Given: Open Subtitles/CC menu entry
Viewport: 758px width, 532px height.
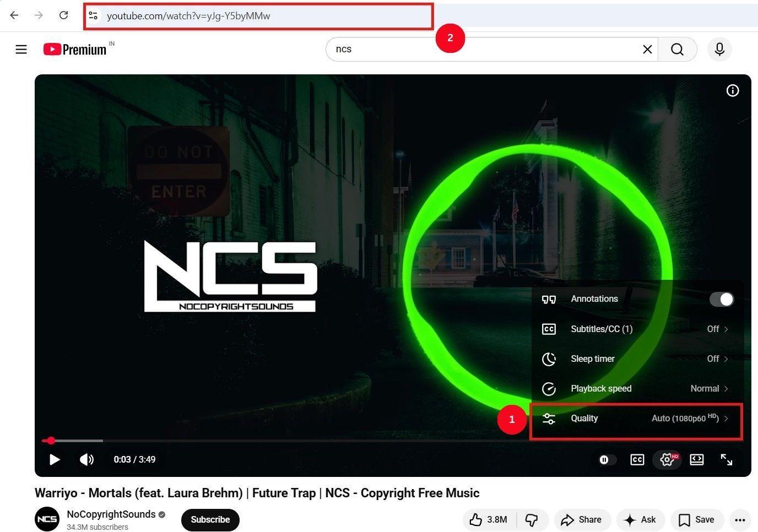Looking at the screenshot, I should 636,329.
